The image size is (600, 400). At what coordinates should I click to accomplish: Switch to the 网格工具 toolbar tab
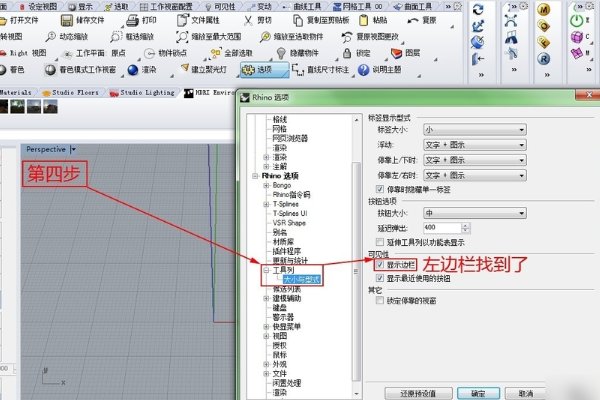pos(357,7)
